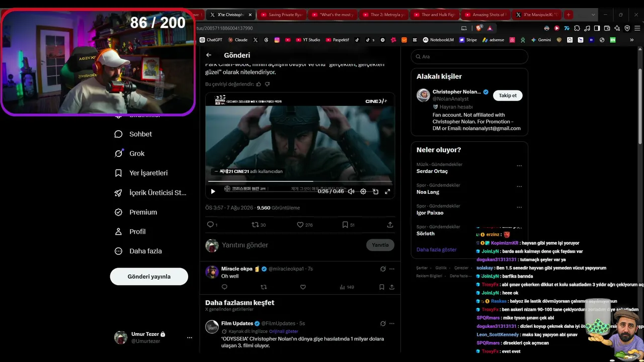Reply to Miracle okpa's comment
Image resolution: width=644 pixels, height=362 pixels.
click(224, 287)
